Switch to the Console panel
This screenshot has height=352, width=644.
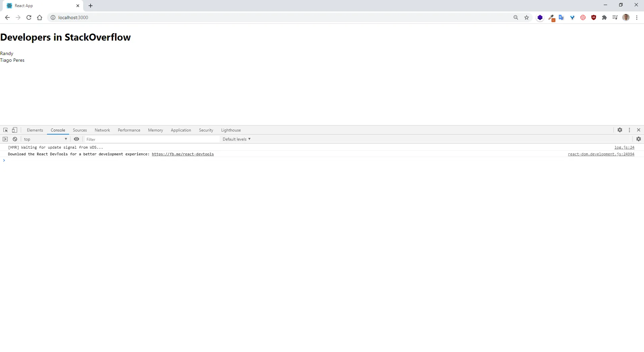(x=58, y=130)
